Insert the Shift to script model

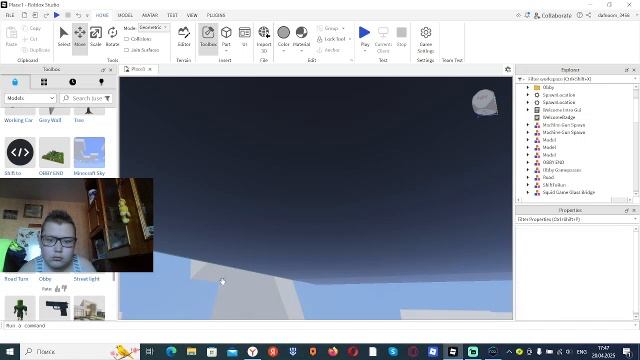(x=20, y=152)
